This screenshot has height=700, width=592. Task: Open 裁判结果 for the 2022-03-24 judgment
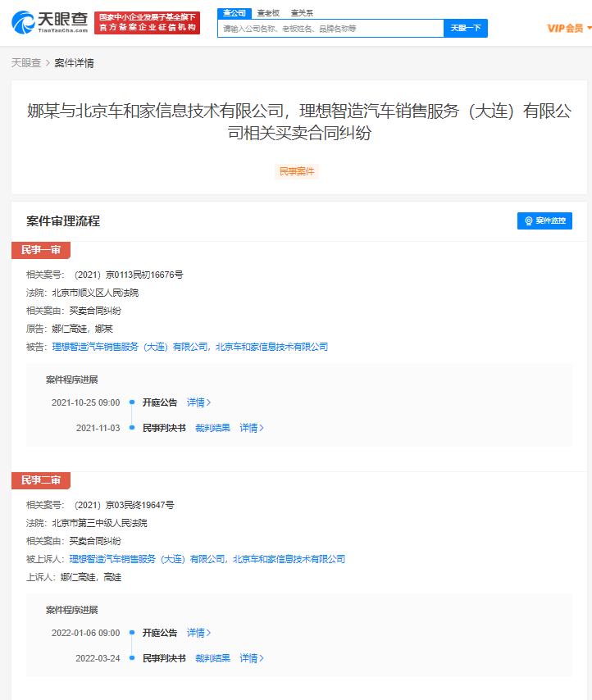[x=213, y=658]
